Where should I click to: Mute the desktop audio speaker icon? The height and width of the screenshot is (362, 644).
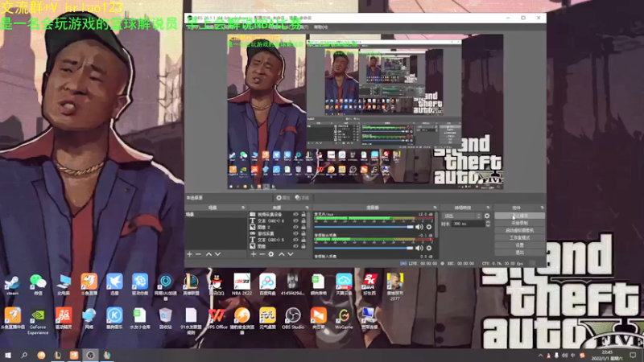[x=419, y=248]
